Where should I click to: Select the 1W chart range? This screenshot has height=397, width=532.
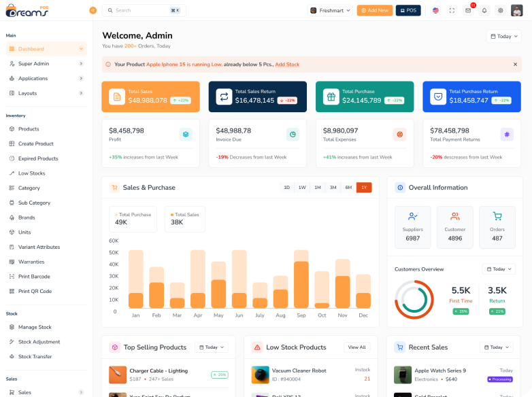click(302, 188)
